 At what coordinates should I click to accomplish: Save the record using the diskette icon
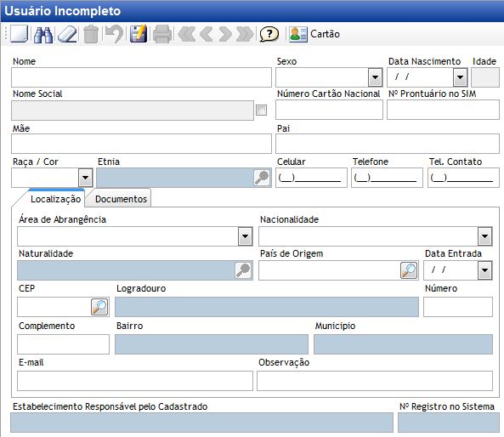click(139, 34)
